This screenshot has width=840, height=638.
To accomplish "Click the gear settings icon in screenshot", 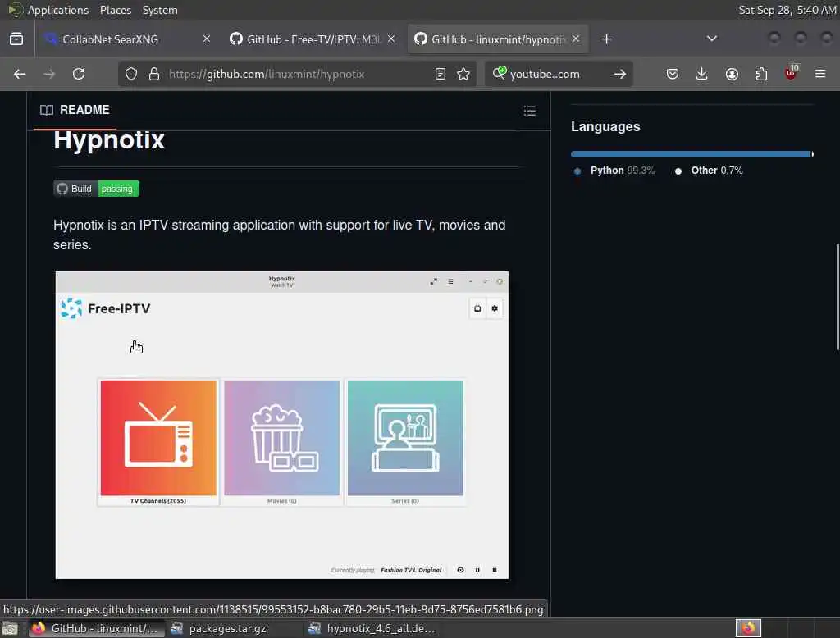I will 495,308.
